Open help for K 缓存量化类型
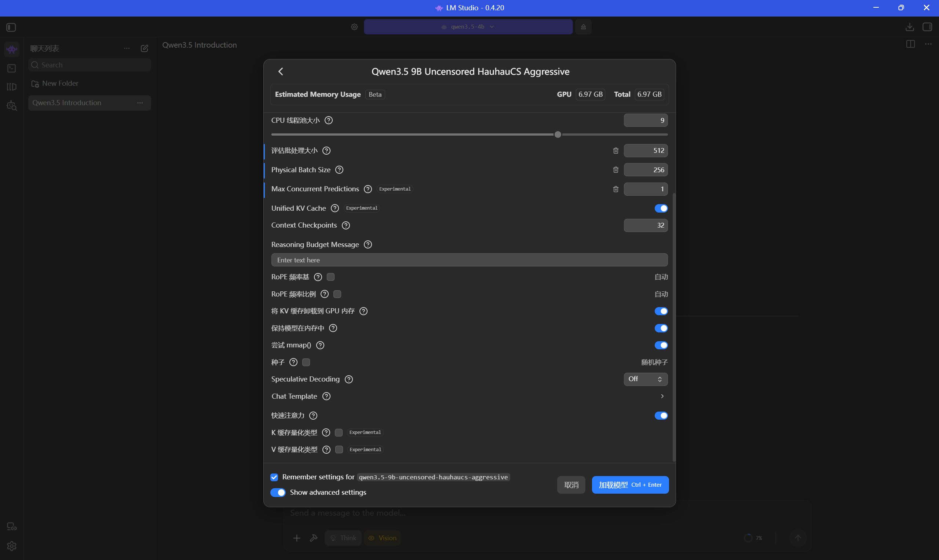939x560 pixels. 326,432
